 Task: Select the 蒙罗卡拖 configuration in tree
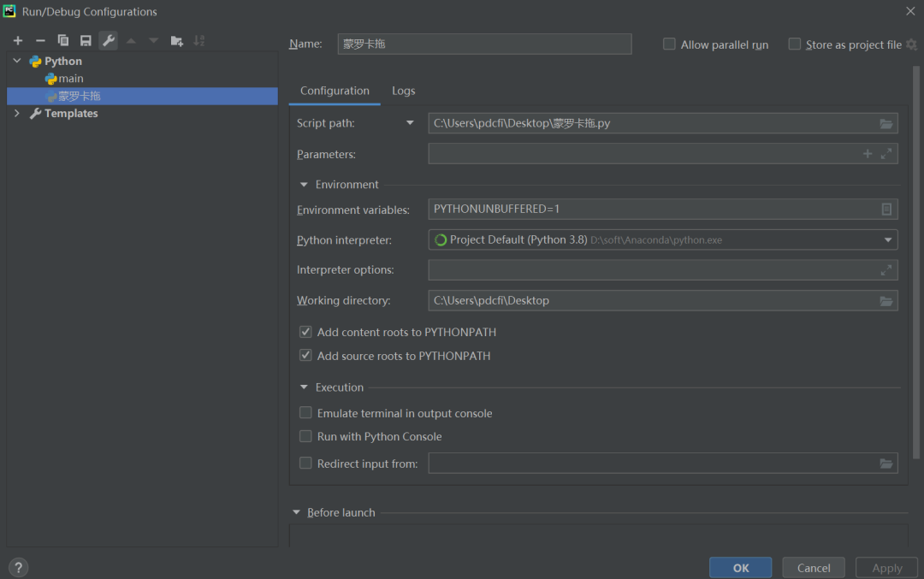point(142,96)
